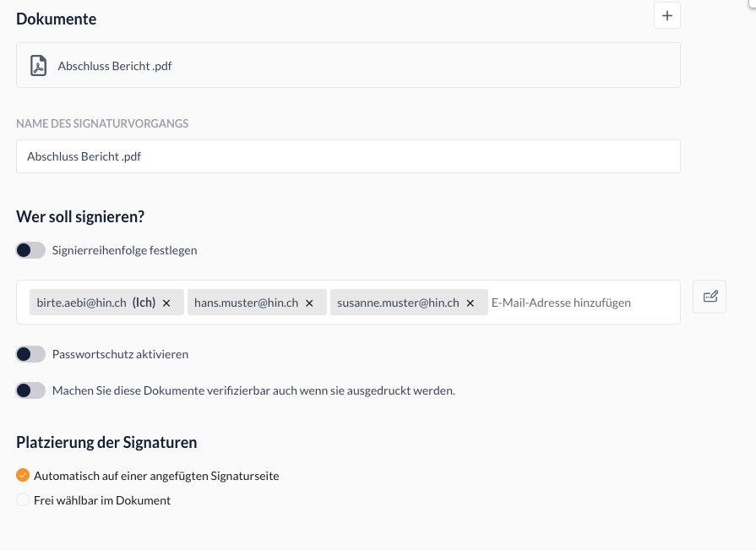The image size is (756, 551).
Task: Click the Name des Signaturvorgangs input field
Action: coord(348,156)
